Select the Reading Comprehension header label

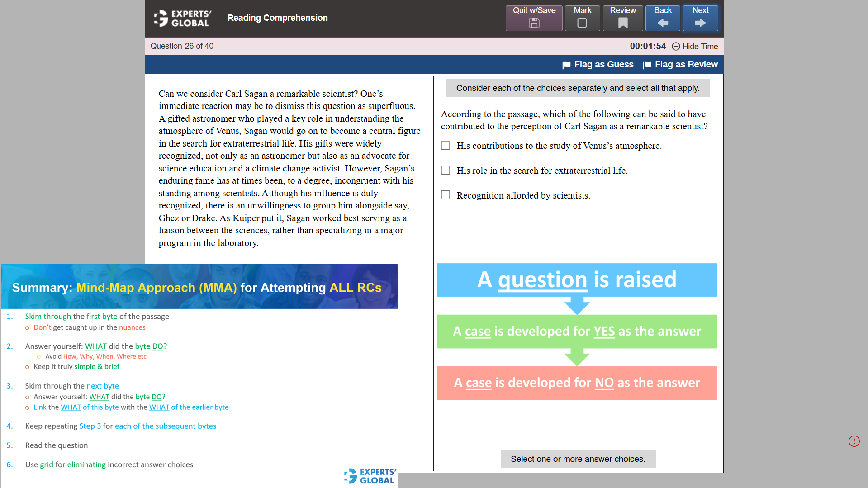click(x=277, y=18)
